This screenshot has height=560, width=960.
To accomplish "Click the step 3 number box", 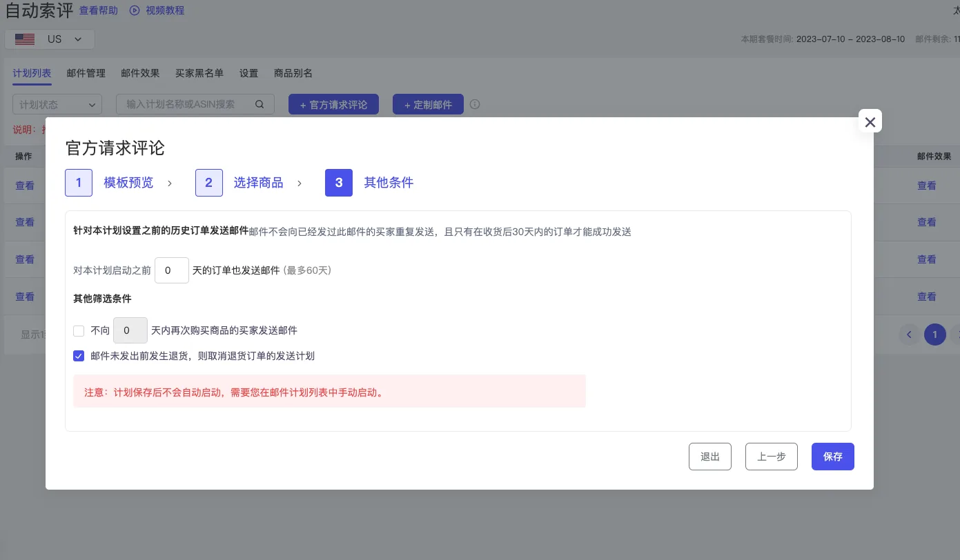I will (x=339, y=183).
